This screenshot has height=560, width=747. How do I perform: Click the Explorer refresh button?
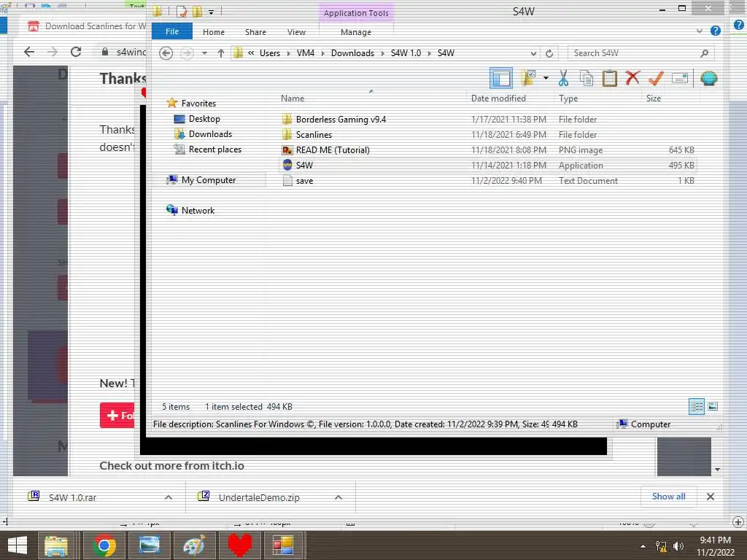[549, 53]
